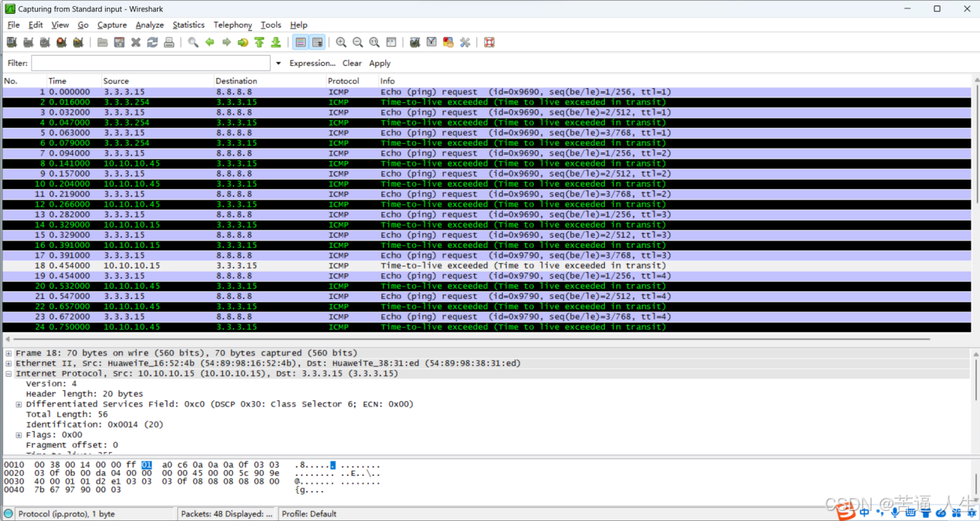
Task: Open the Statistics menu
Action: coord(189,25)
